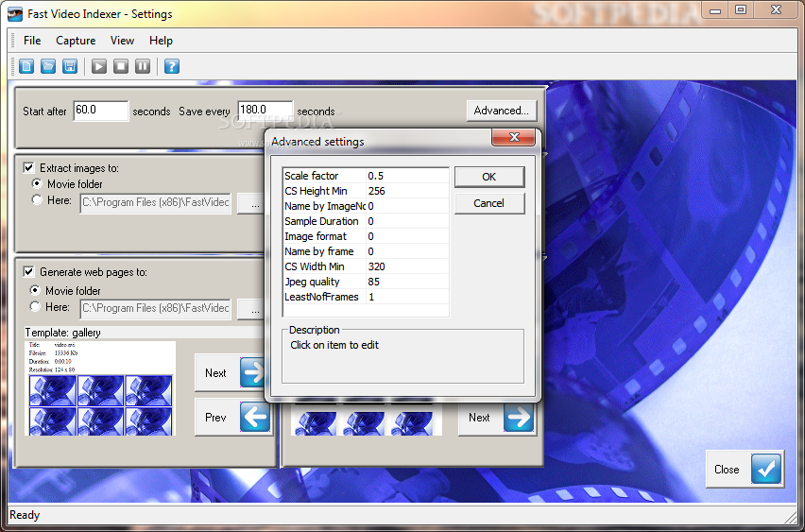Screen dimensions: 805x532
Task: Open Help with the question mark icon
Action: (x=172, y=66)
